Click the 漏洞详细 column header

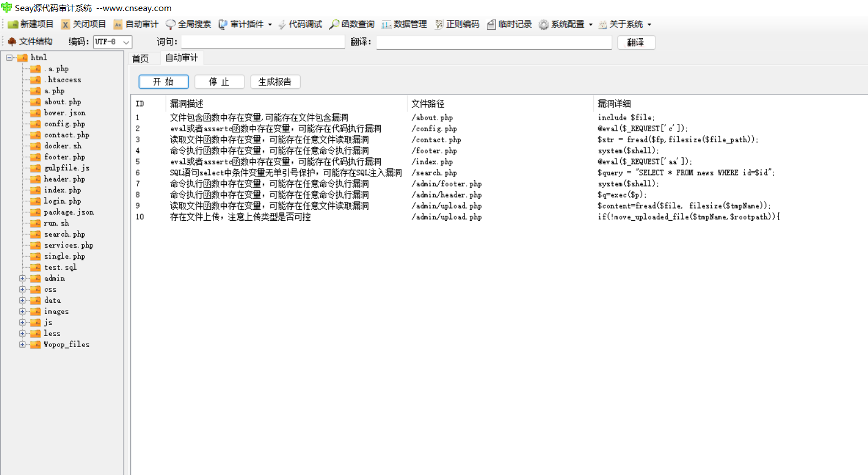[731, 104]
